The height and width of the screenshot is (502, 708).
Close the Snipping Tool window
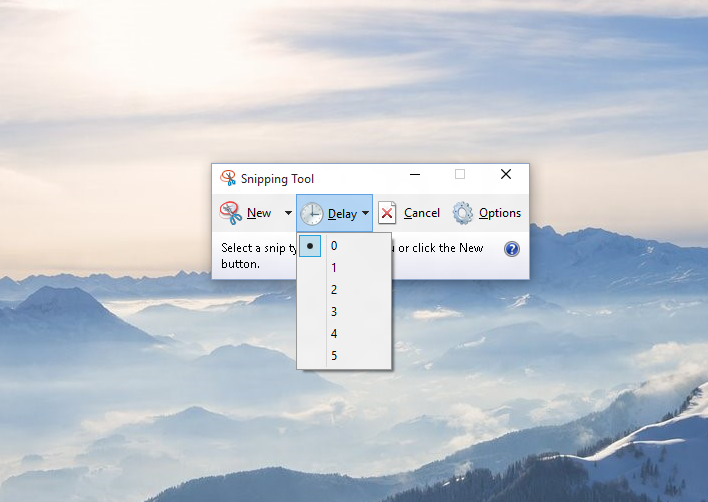[x=506, y=175]
